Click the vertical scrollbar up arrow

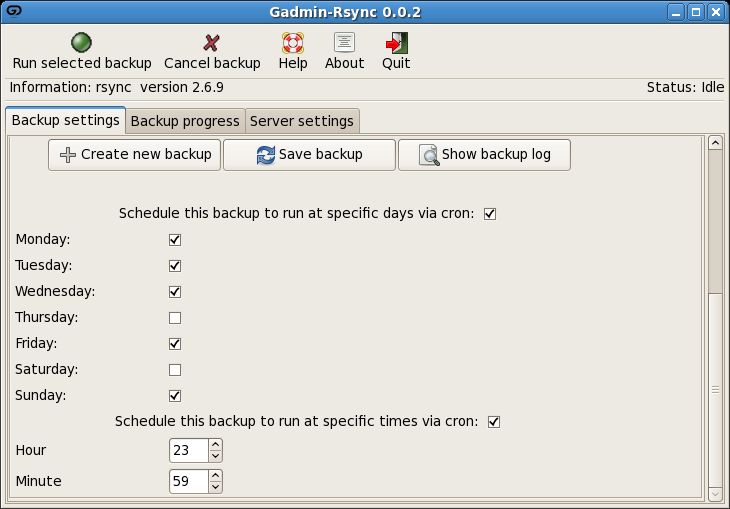click(x=716, y=143)
